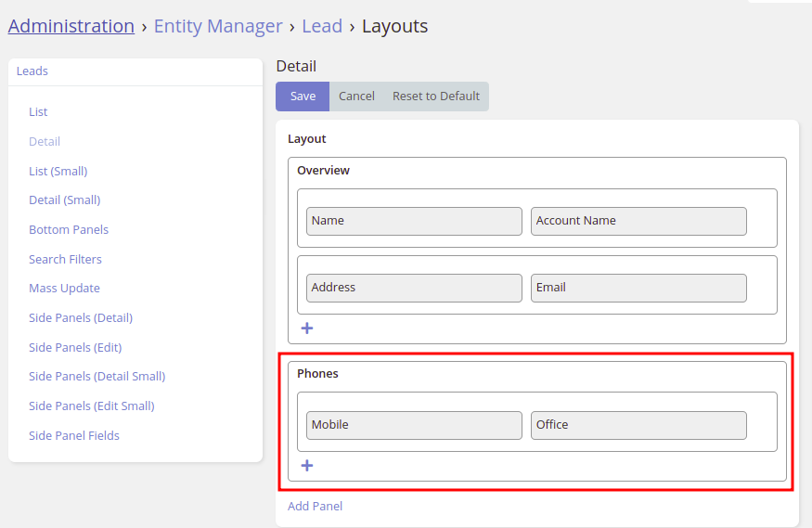Viewport: 812px width, 528px height.
Task: Open Mass Update layout
Action: (x=64, y=289)
